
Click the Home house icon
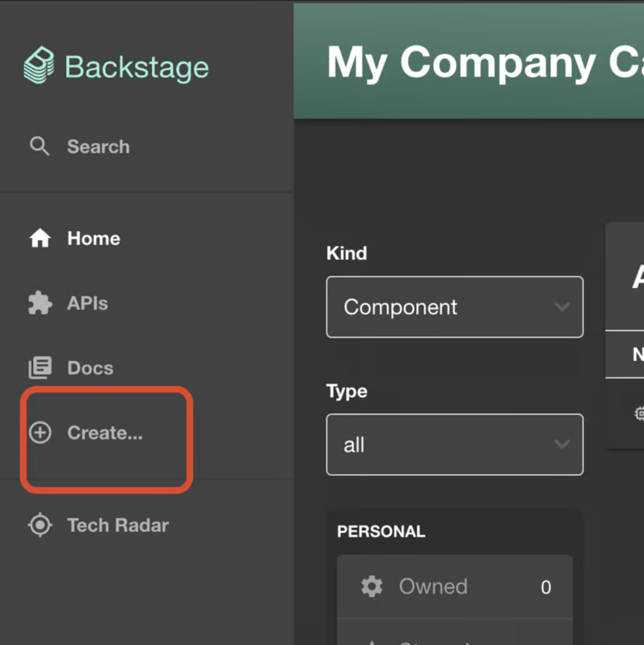pyautogui.click(x=39, y=238)
